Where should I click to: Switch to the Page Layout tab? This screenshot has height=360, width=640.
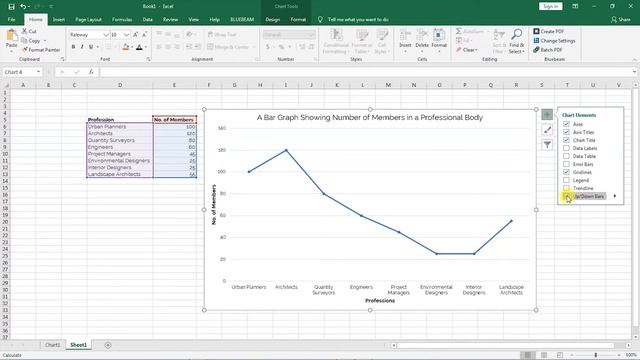click(x=88, y=19)
